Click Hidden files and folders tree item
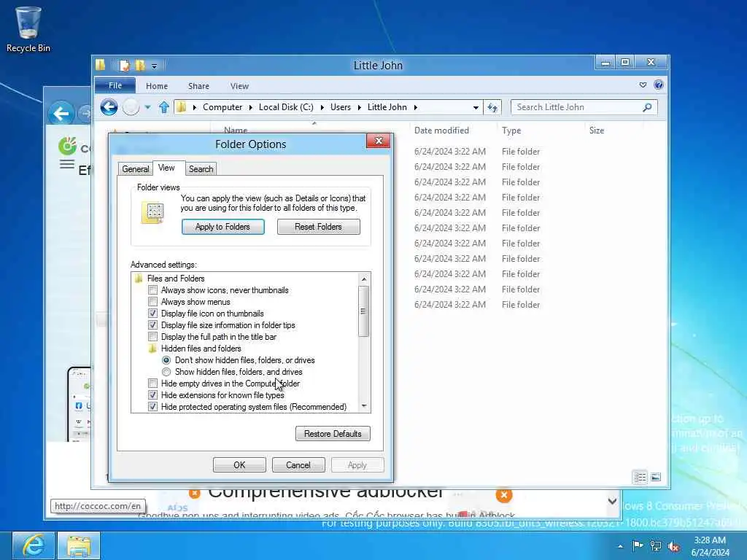The image size is (747, 560). coord(201,349)
